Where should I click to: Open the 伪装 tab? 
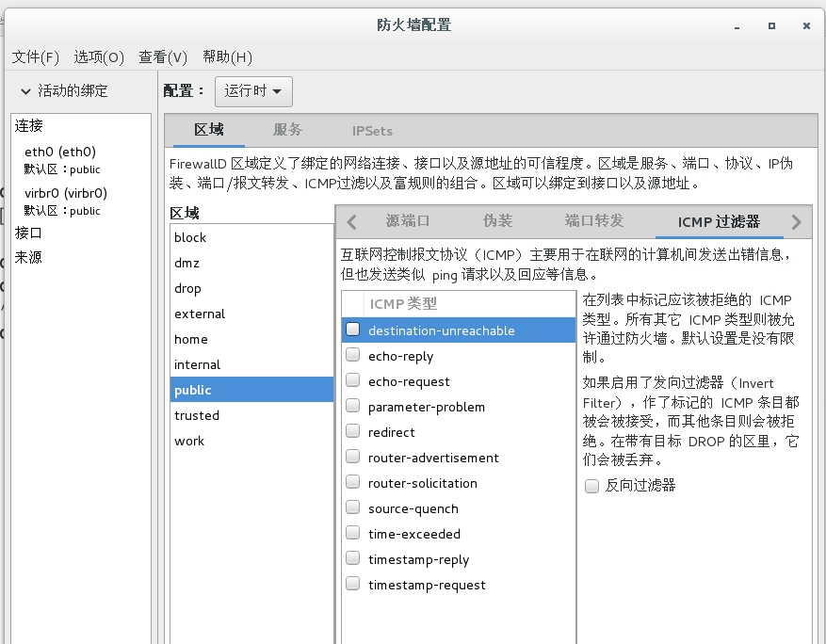click(x=498, y=221)
